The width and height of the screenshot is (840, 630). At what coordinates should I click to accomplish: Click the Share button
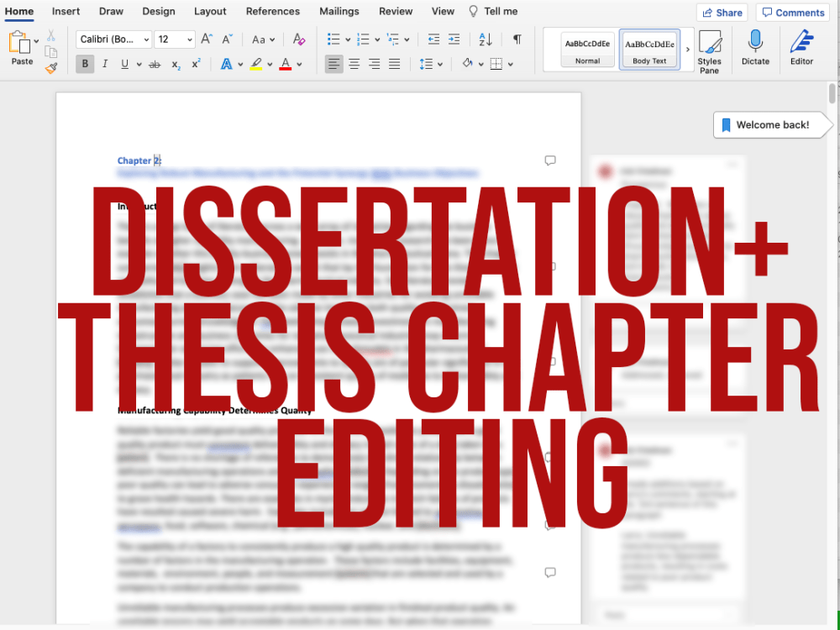tap(722, 13)
